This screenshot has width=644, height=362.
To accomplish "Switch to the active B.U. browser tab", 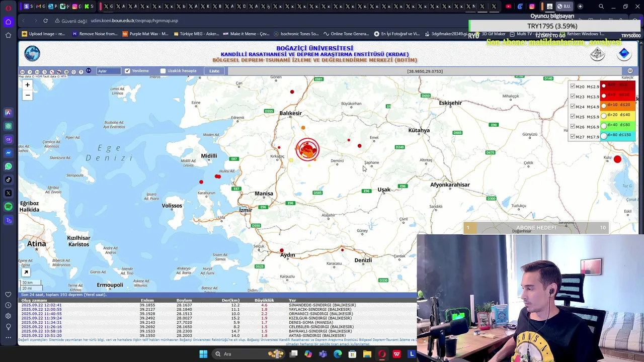I will (x=564, y=7).
